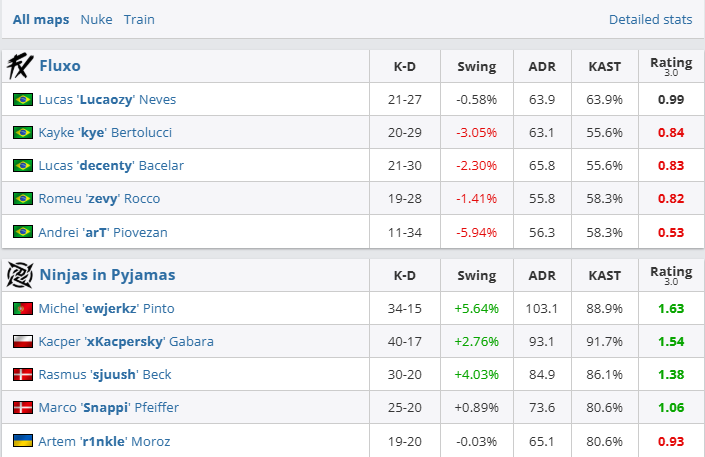Open Kayke 'kye' Bertolucci's player profile

tap(104, 133)
